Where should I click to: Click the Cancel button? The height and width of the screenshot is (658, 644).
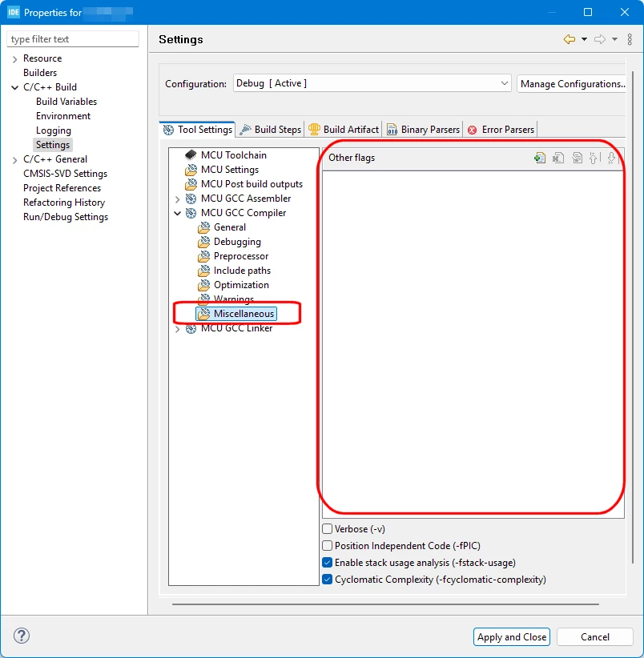pyautogui.click(x=595, y=636)
